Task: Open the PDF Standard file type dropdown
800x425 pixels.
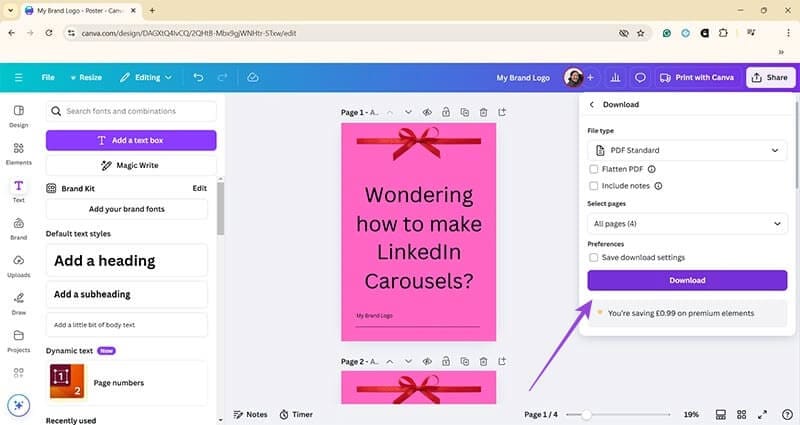Action: click(687, 150)
